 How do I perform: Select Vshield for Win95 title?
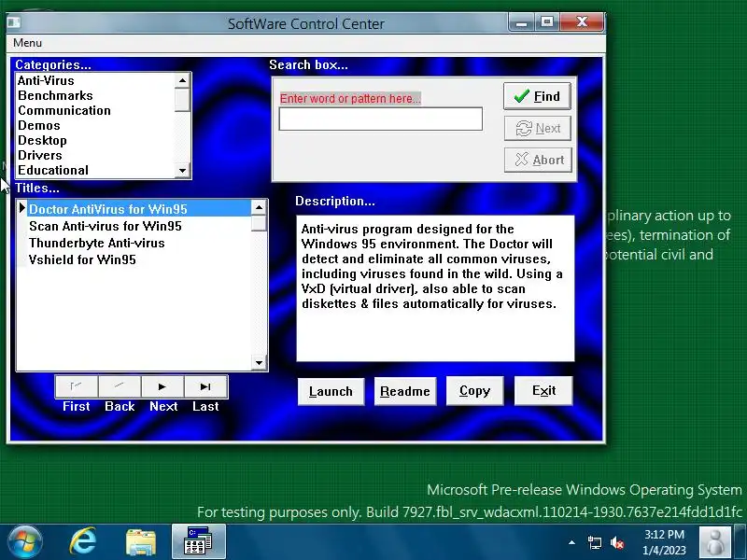(x=139, y=259)
